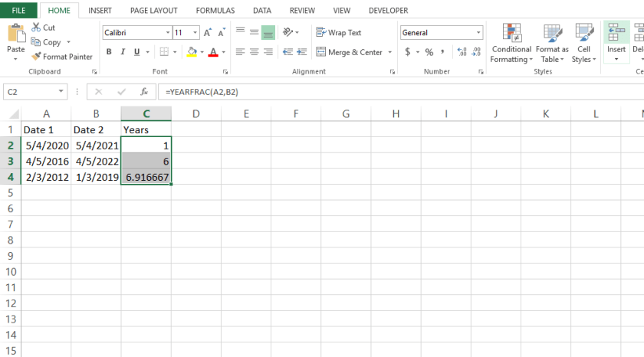Expand the Copy dropdown arrow

point(68,42)
